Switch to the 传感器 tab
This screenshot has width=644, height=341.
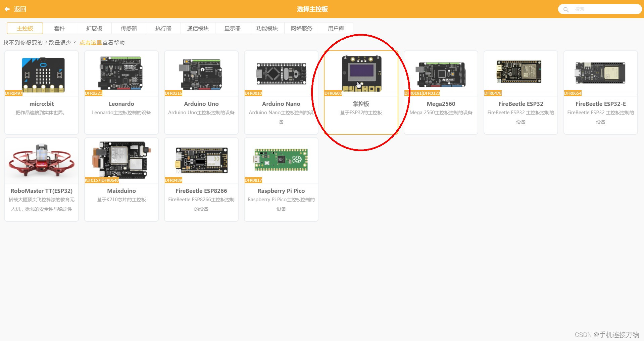click(129, 28)
